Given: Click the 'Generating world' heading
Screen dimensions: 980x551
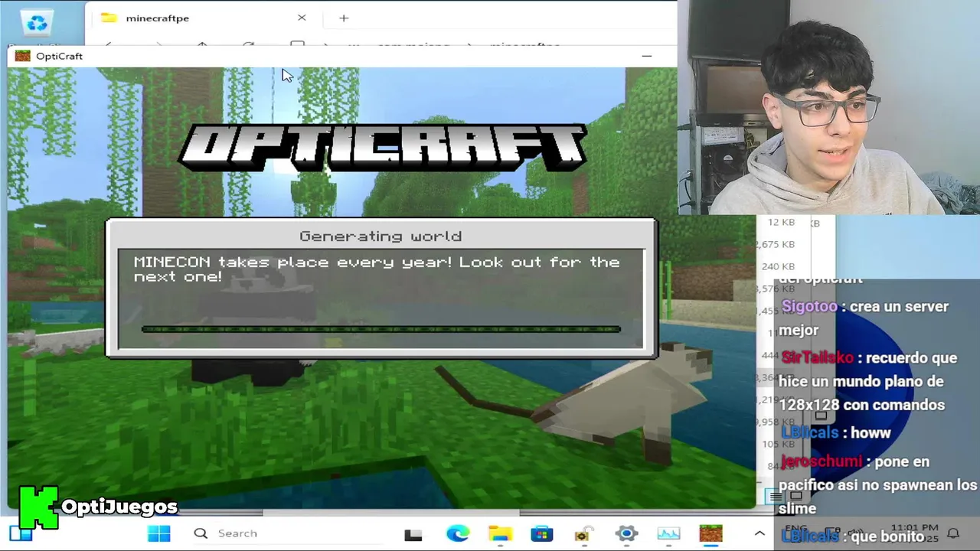Looking at the screenshot, I should (x=381, y=236).
